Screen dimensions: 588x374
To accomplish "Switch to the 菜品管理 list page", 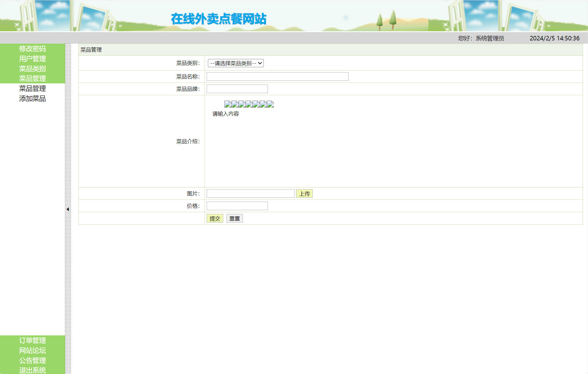I will 32,88.
